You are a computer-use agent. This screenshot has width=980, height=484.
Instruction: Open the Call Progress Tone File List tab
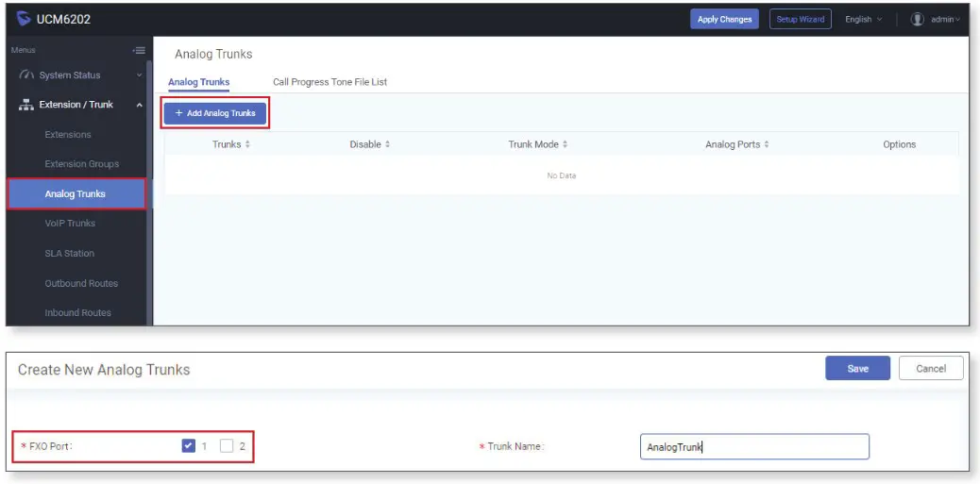tap(330, 82)
